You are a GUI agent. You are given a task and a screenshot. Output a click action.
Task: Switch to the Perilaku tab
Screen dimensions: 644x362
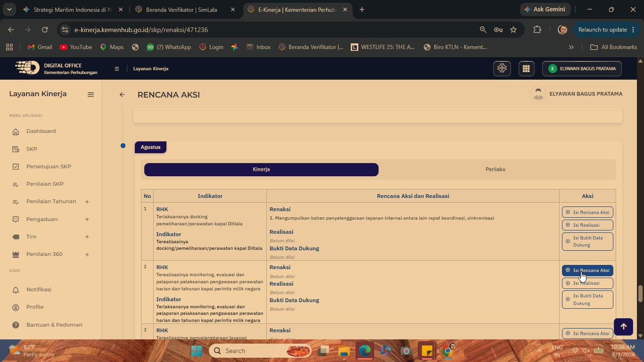(495, 170)
